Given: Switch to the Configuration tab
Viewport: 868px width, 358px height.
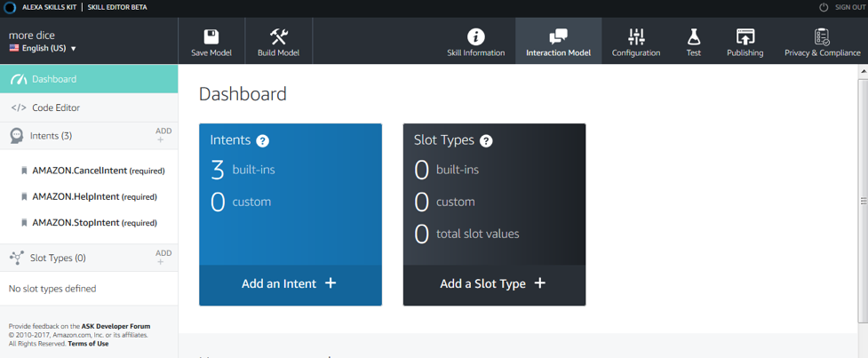Looking at the screenshot, I should [636, 41].
